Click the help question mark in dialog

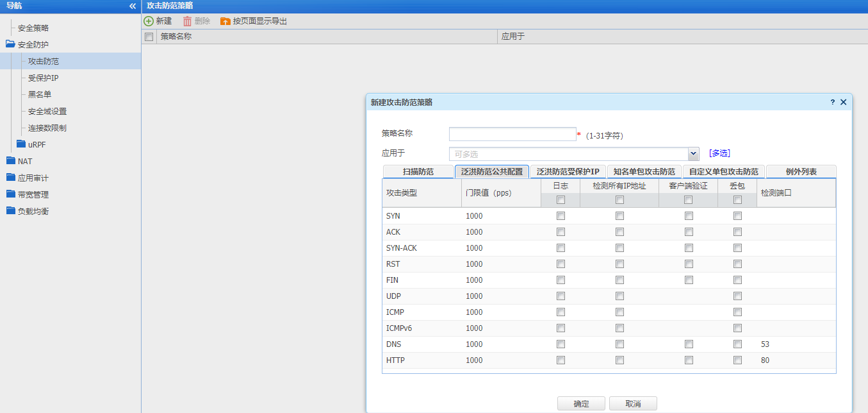click(832, 102)
